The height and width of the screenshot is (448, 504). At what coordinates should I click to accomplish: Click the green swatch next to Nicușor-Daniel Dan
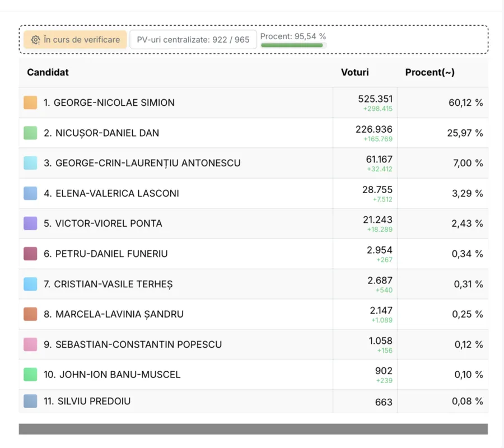pos(30,133)
